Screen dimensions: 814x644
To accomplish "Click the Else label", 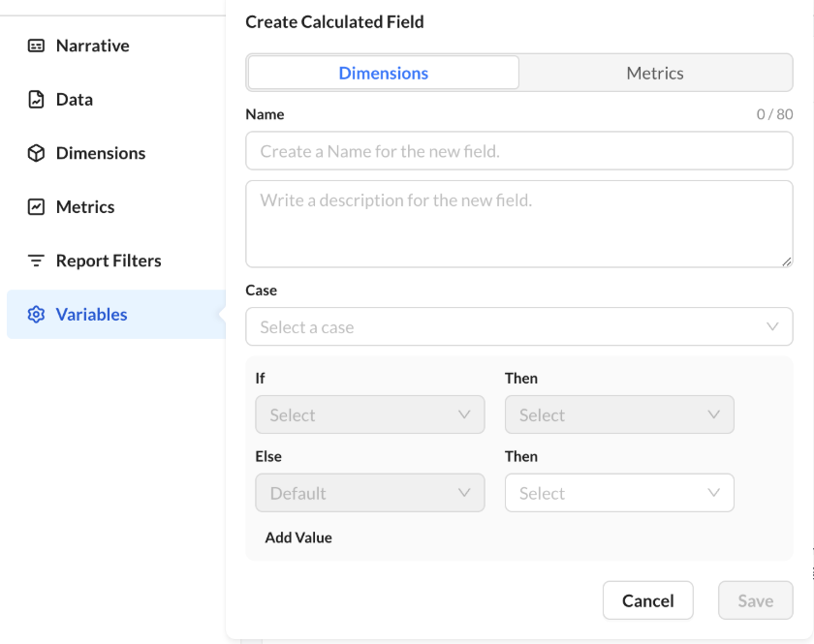I will pos(268,457).
